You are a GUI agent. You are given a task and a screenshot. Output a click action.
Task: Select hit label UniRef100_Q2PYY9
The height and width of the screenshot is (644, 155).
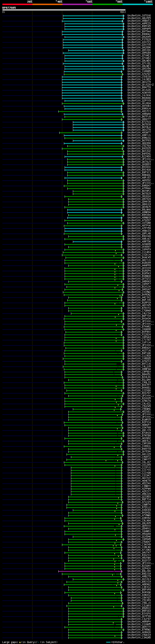pyautogui.click(x=139, y=101)
